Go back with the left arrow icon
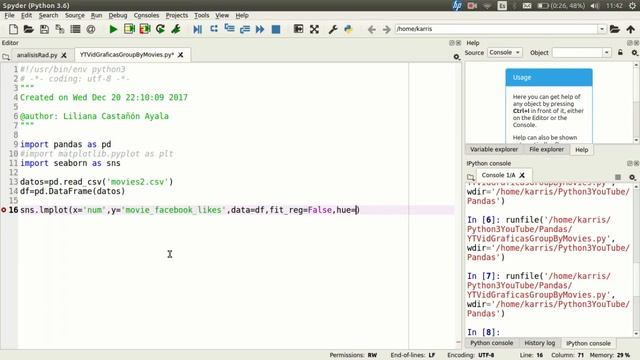 371,29
